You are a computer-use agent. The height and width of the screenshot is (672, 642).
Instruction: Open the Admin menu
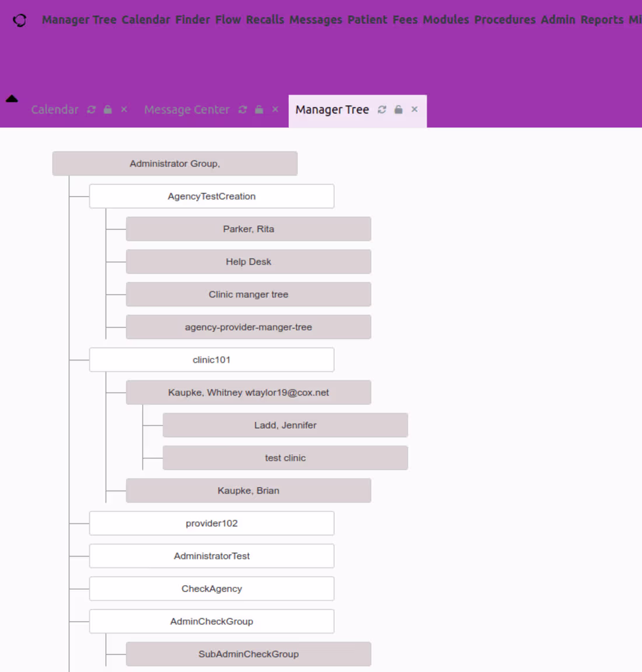pyautogui.click(x=557, y=19)
